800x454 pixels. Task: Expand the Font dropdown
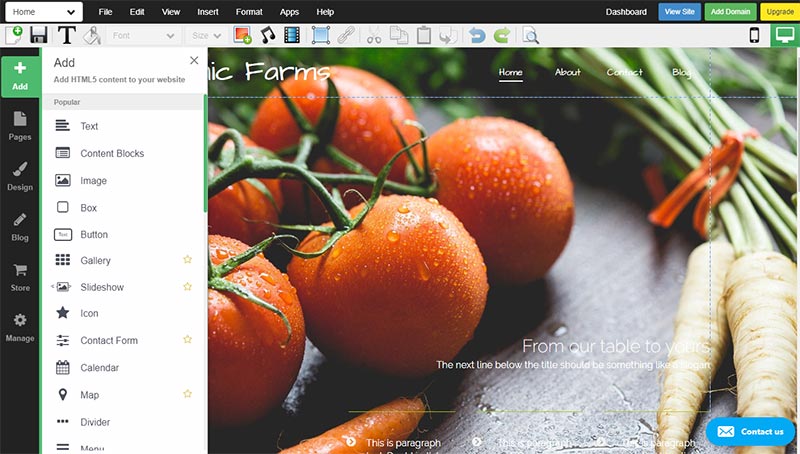tap(143, 36)
